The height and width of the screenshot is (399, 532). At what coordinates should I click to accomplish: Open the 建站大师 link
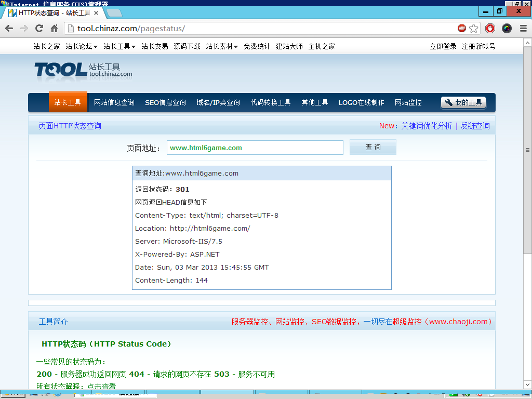[x=289, y=46]
